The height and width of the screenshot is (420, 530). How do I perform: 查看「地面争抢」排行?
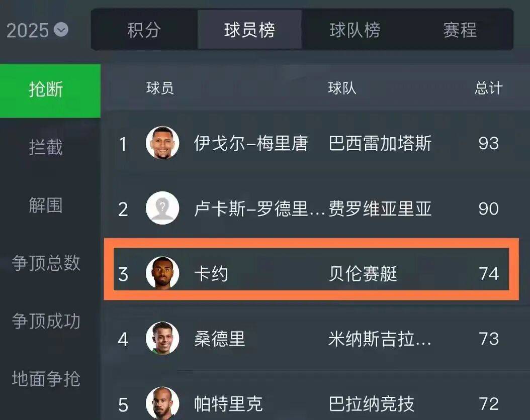tap(45, 379)
